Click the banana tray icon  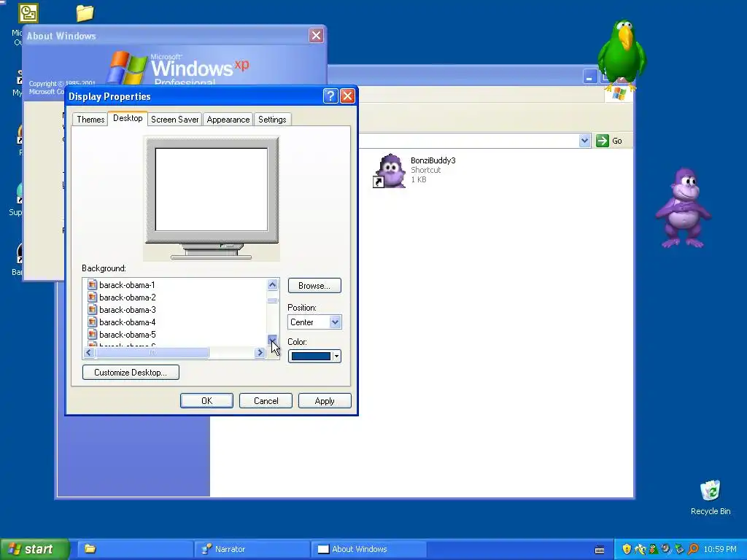[x=640, y=549]
